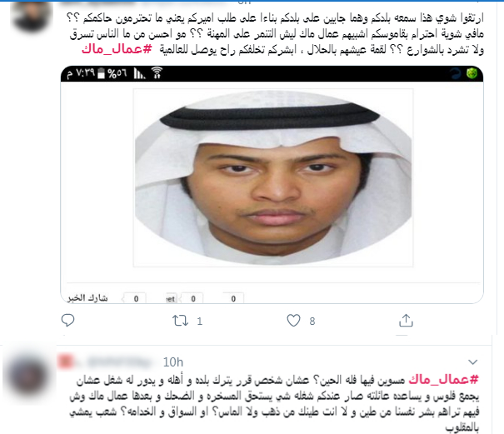The height and width of the screenshot is (434, 504).
Task: Open the #عمال_ماك hashtag in the second tweet
Action: tap(443, 380)
